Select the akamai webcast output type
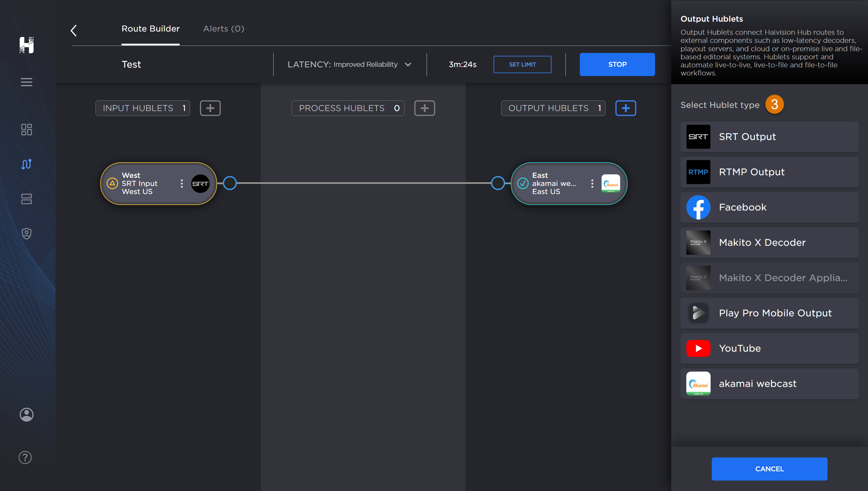The image size is (868, 491). 769,383
